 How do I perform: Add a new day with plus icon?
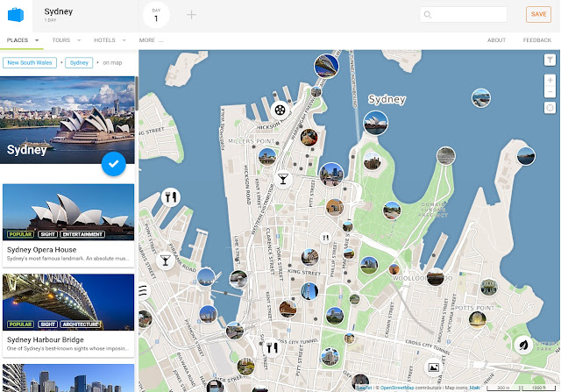point(191,15)
